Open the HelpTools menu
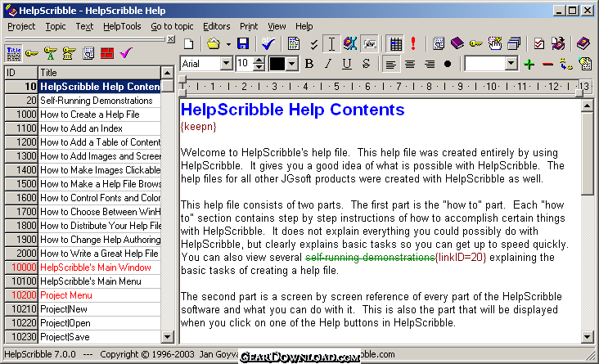The width and height of the screenshot is (599, 364). pos(122,26)
